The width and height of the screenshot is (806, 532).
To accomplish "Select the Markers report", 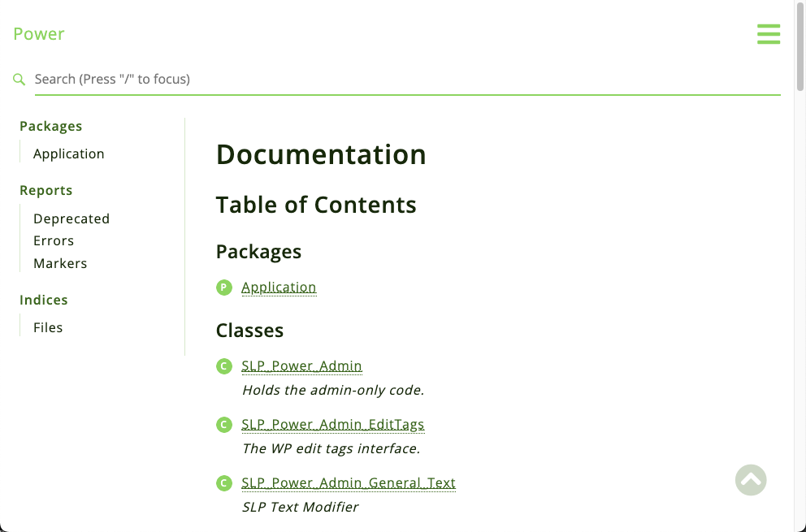I will pyautogui.click(x=60, y=263).
